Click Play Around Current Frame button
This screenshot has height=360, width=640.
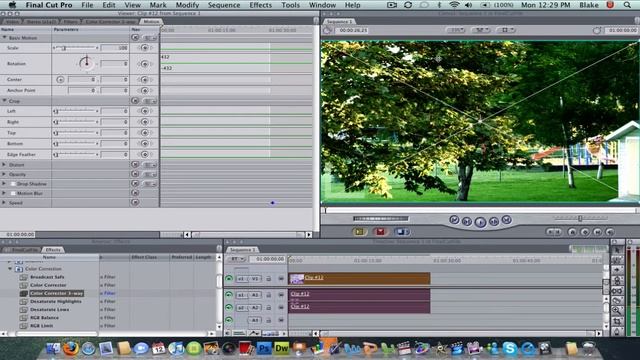coord(494,222)
